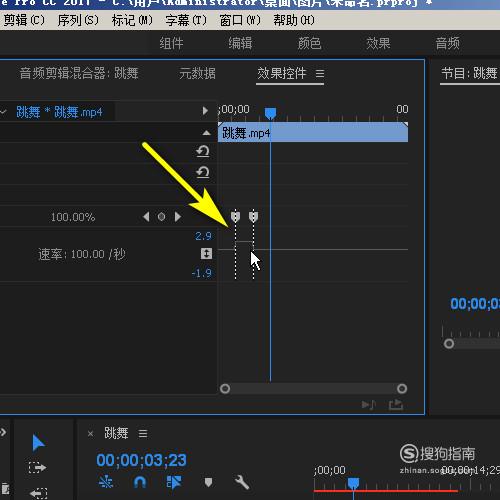Go to the next keyframe
500x500 pixels.
[178, 217]
